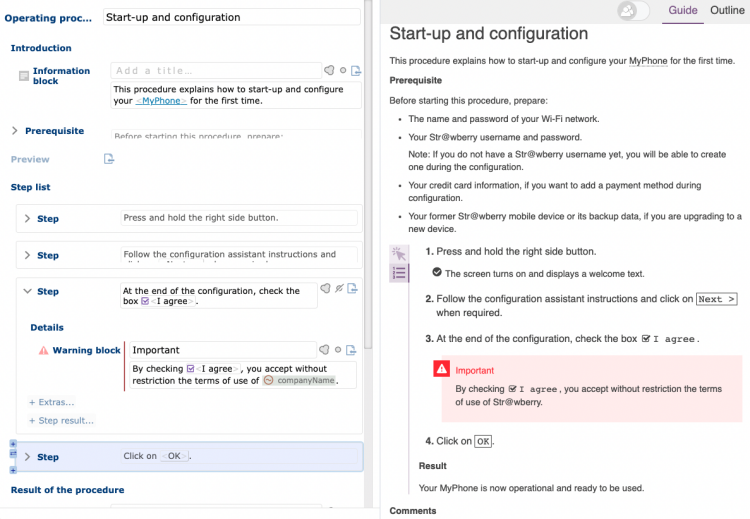Viewport: 750px width, 519px height.
Task: Click the cloud-shaped icon in the expanded Step row
Action: (x=325, y=288)
